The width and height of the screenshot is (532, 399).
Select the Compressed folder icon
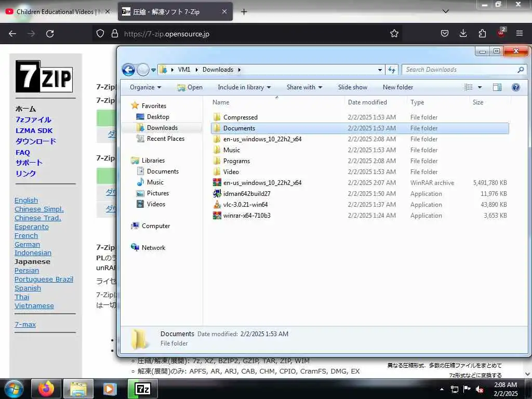tap(217, 117)
